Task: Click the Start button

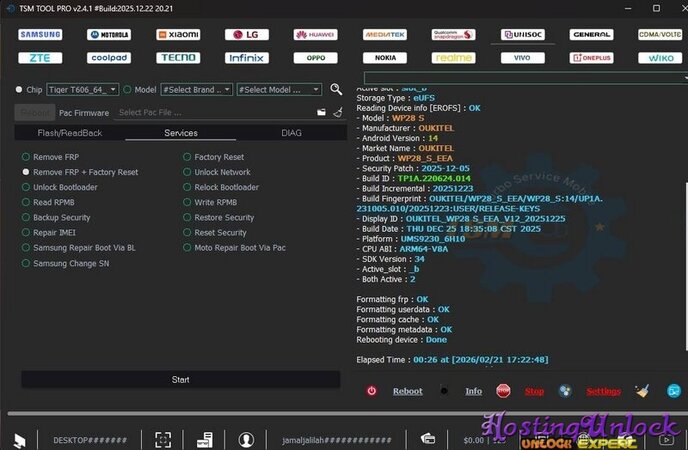Action: click(x=180, y=380)
